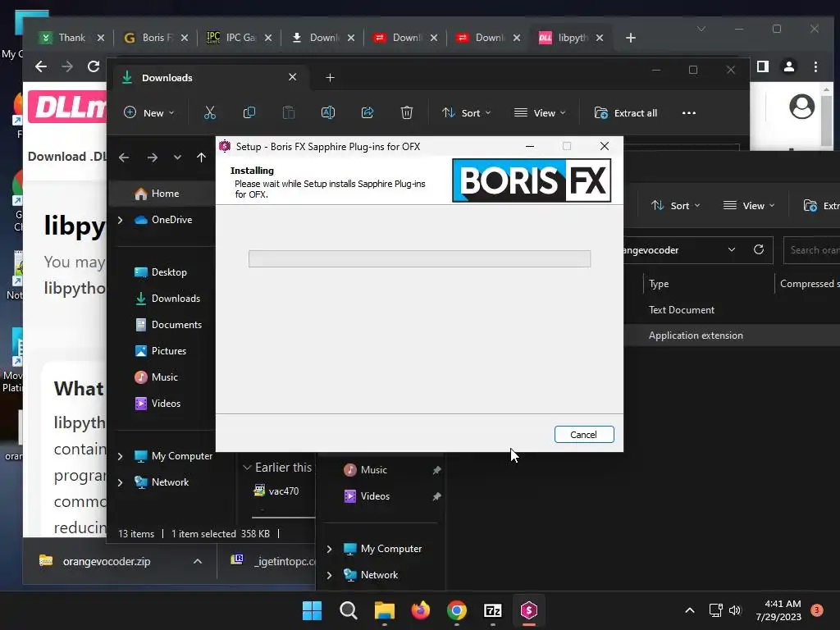Screen dimensions: 840x630
Task: Close the Downloads explorer tab
Action: click(293, 77)
